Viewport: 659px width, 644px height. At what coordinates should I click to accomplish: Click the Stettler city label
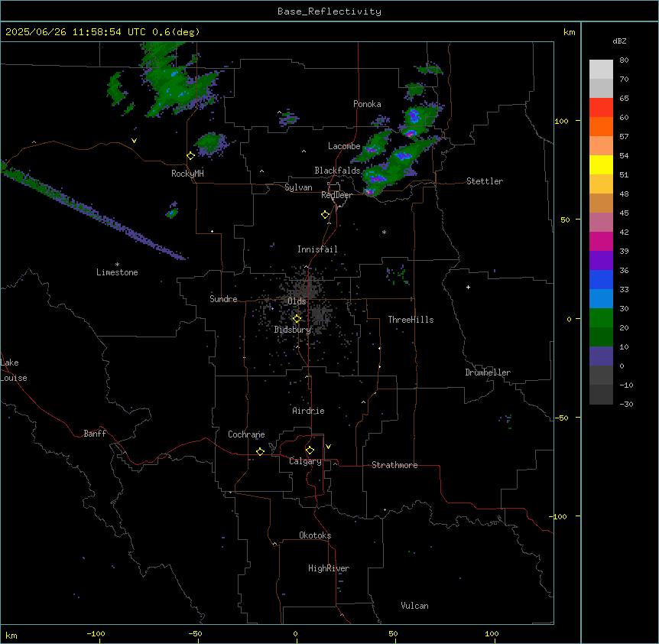[x=485, y=181]
